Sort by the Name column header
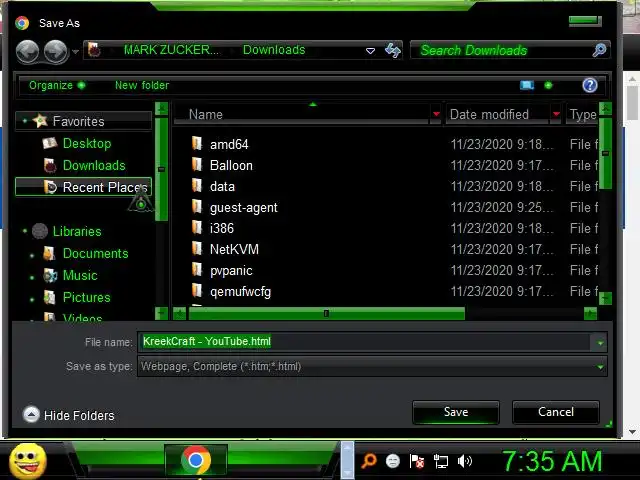 (x=301, y=114)
